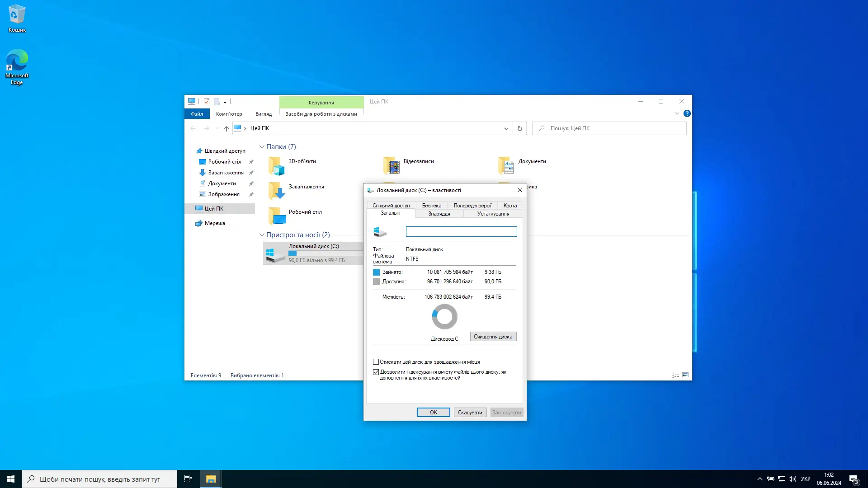Uncheck allow file content indexing checkbox
868x488 pixels.
pos(376,372)
